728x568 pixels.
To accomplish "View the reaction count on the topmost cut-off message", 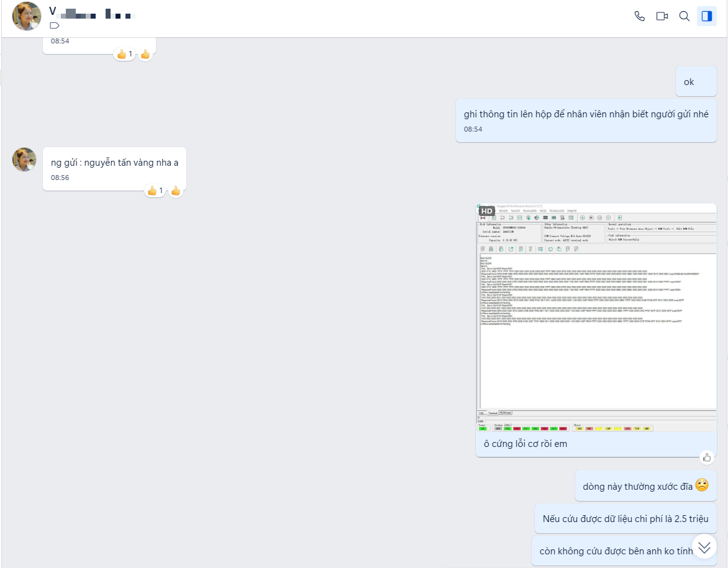I will click(124, 54).
